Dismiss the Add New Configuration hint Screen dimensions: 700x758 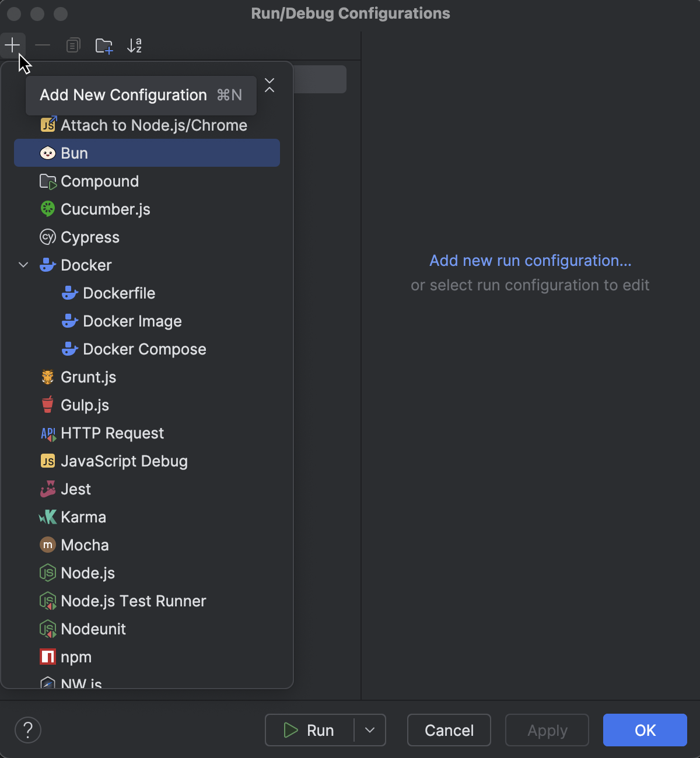269,86
